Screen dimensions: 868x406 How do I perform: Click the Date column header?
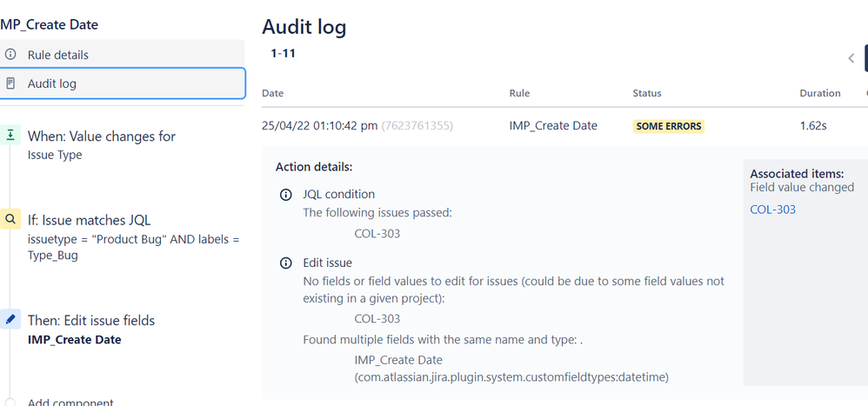[x=273, y=93]
